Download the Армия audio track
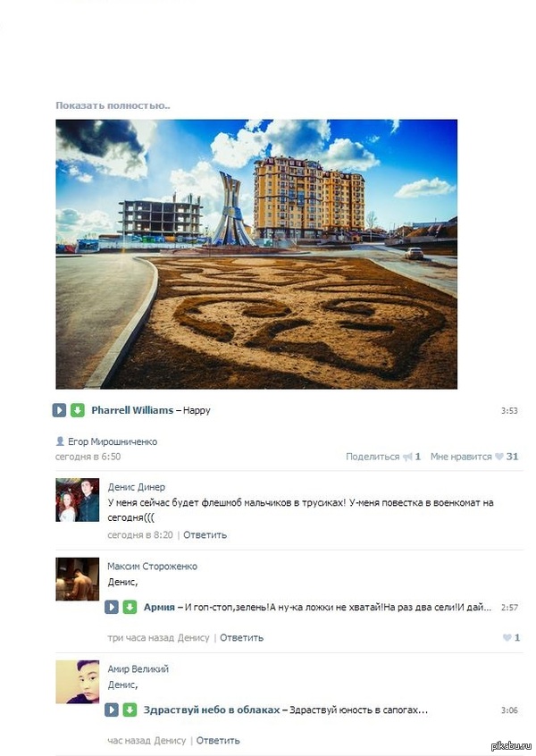 (x=130, y=607)
